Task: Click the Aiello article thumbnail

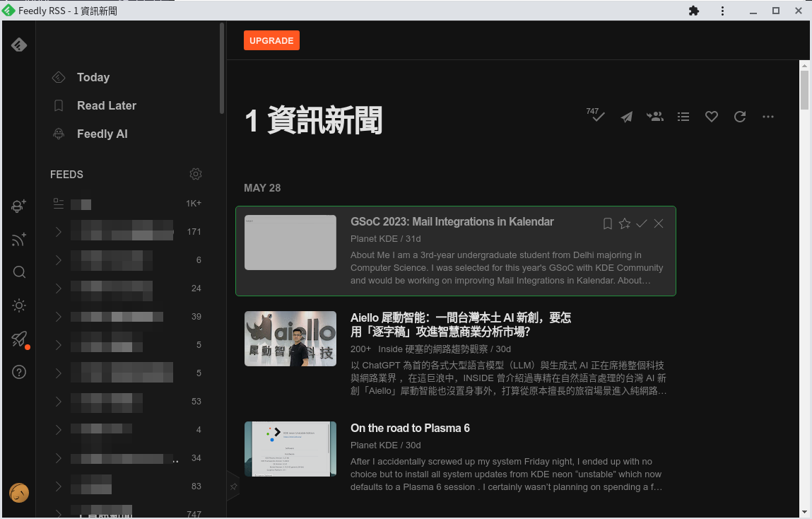Action: click(290, 339)
